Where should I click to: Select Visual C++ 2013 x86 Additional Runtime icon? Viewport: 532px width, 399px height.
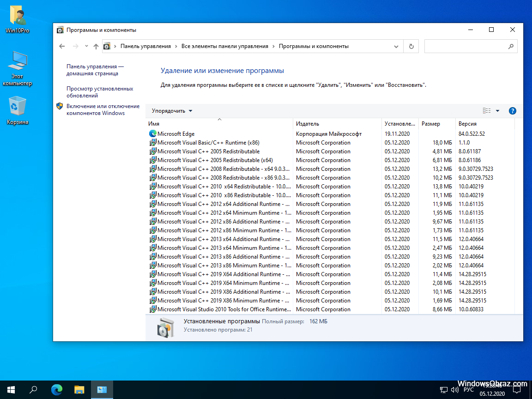point(153,256)
